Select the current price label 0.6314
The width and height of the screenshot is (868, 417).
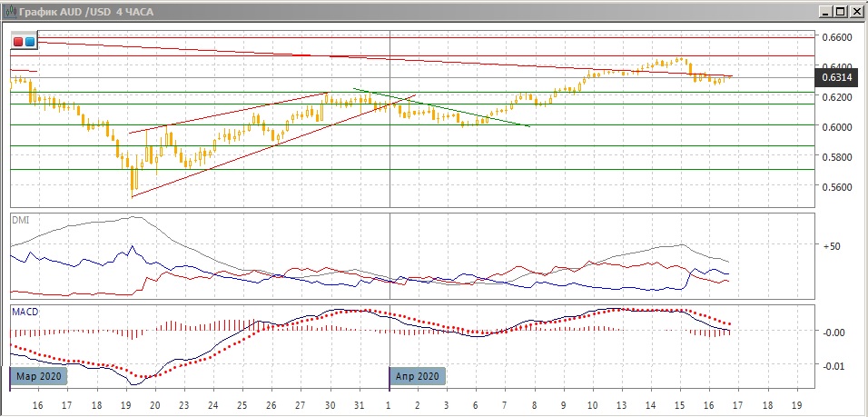click(836, 78)
